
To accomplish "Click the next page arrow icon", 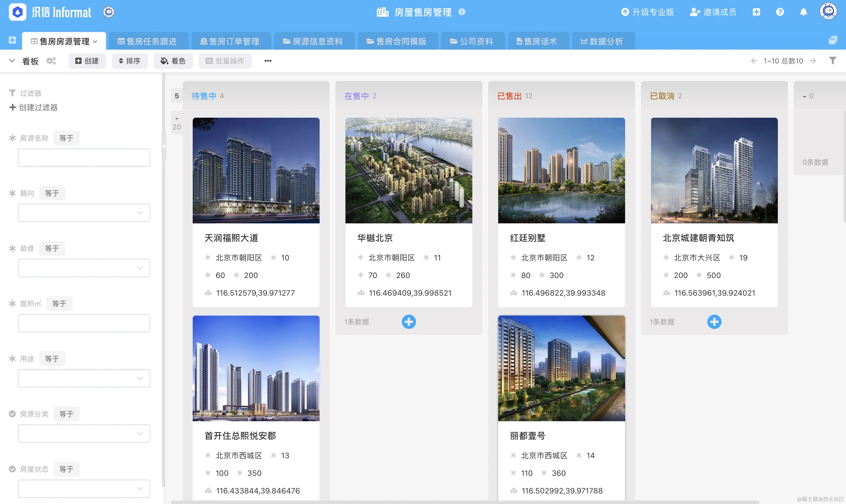I will pyautogui.click(x=813, y=61).
